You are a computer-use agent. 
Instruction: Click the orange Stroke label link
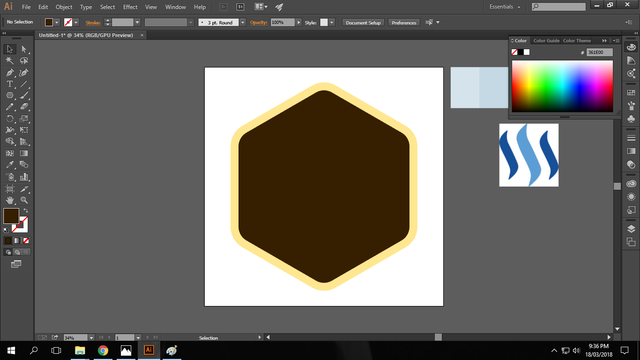click(93, 22)
